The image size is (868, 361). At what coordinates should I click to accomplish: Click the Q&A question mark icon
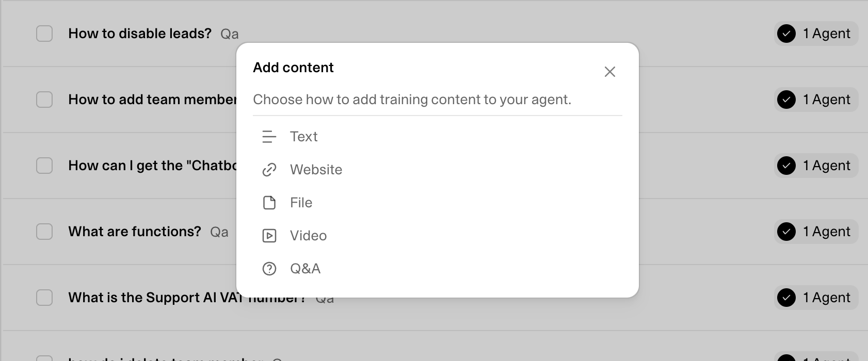(x=269, y=269)
